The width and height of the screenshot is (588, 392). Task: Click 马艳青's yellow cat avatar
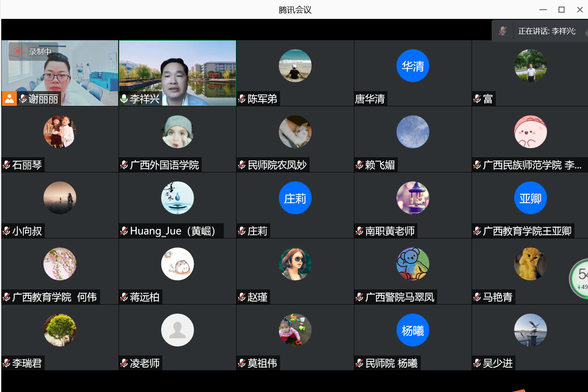(x=531, y=264)
